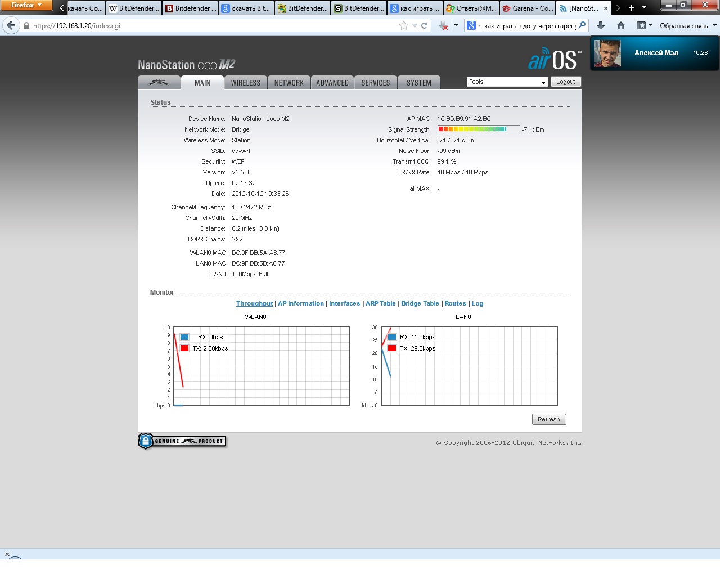
Task: Open the SYSTEM tab
Action: coord(419,83)
